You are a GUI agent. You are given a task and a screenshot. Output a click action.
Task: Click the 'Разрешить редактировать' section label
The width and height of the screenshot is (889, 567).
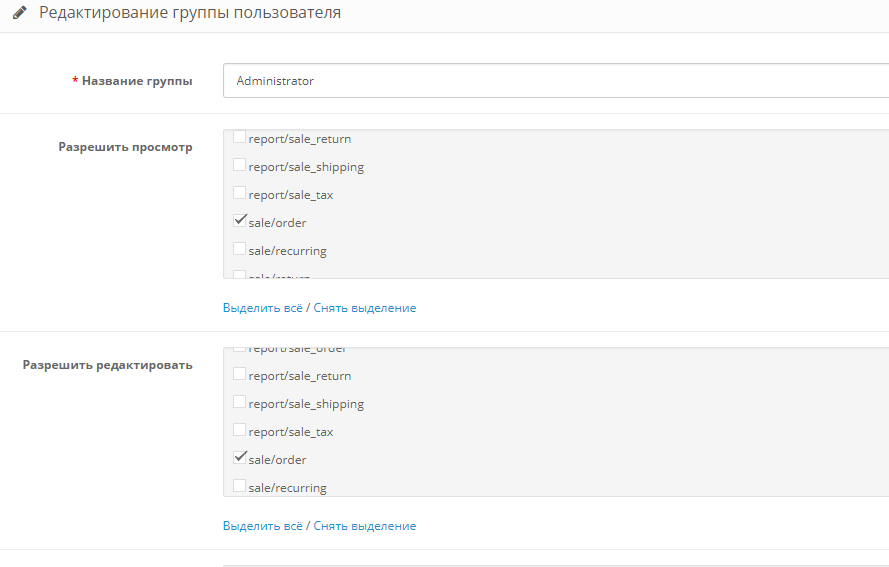(108, 365)
